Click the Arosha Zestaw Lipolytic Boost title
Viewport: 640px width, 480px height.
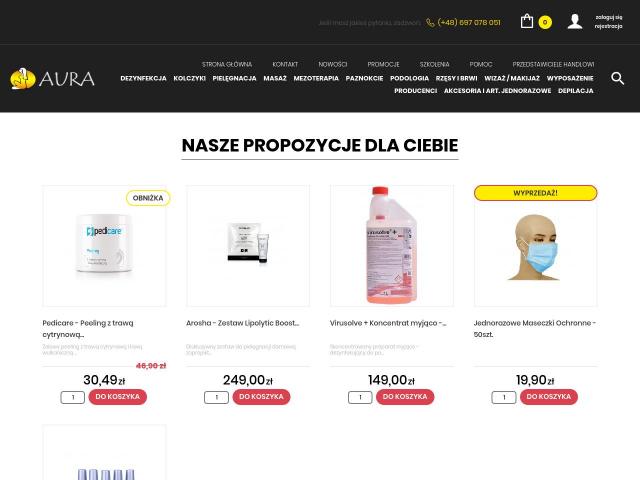click(242, 323)
